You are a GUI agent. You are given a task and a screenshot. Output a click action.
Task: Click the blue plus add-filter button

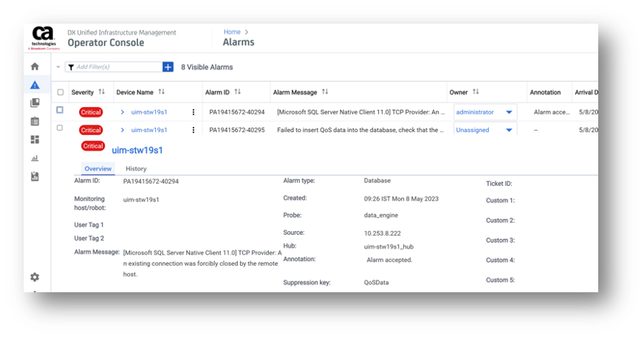coord(168,67)
